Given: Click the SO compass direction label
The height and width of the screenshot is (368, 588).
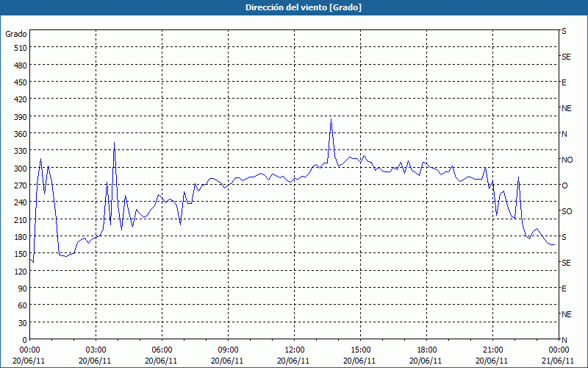Looking at the screenshot, I should [567, 211].
